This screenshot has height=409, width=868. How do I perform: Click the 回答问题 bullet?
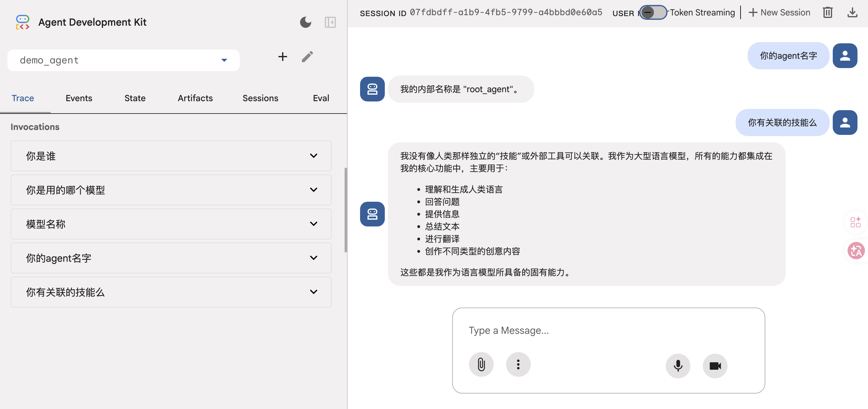[x=442, y=202]
